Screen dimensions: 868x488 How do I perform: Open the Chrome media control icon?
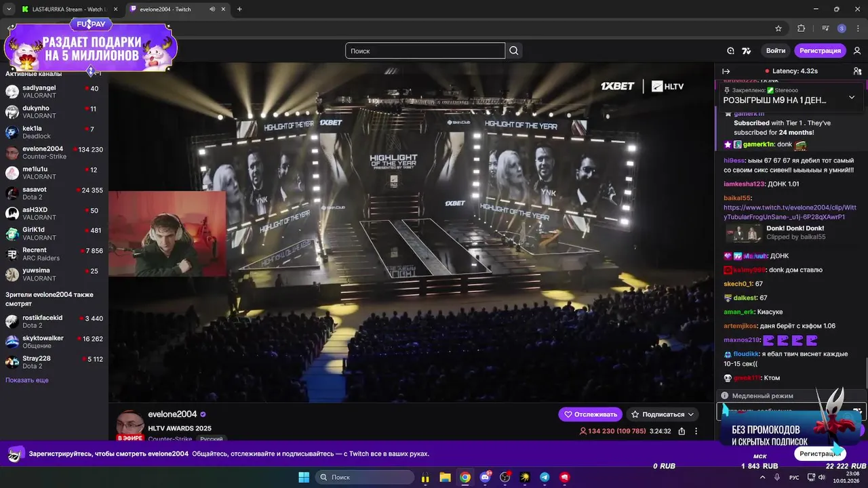825,28
